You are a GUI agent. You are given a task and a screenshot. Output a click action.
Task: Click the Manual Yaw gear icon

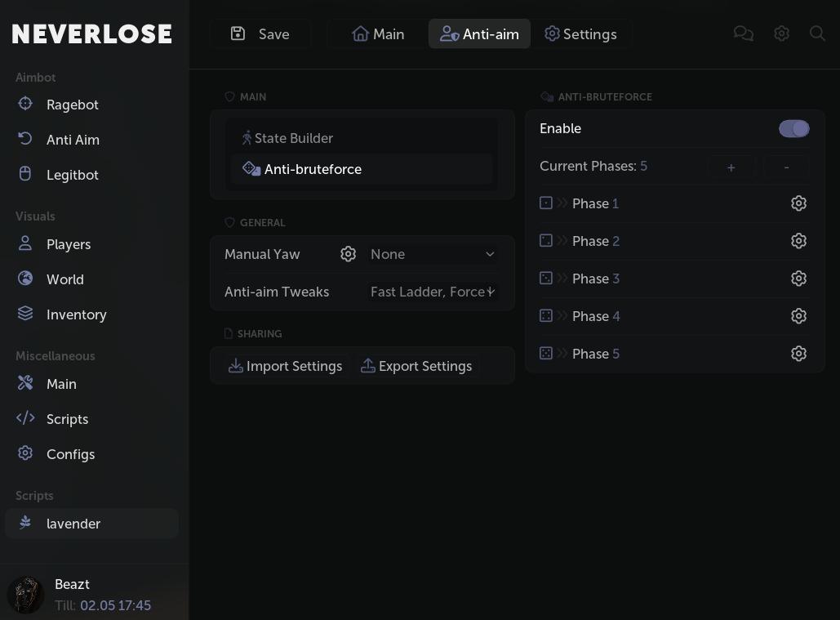[x=349, y=254]
